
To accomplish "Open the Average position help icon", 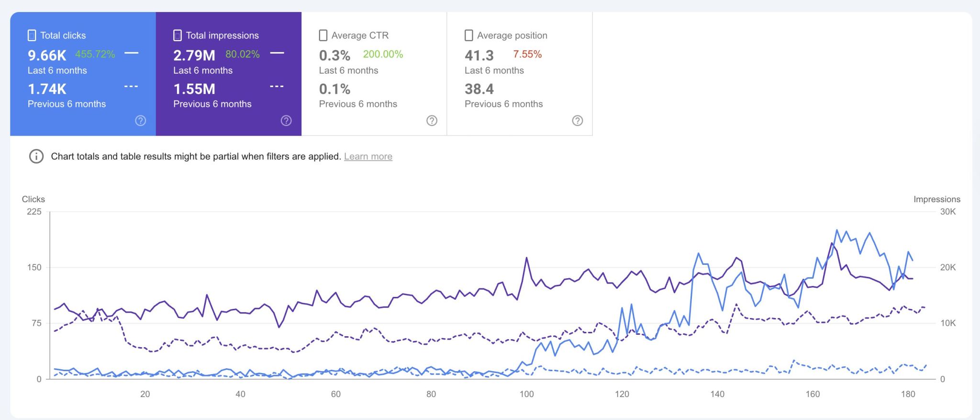I will (x=578, y=121).
